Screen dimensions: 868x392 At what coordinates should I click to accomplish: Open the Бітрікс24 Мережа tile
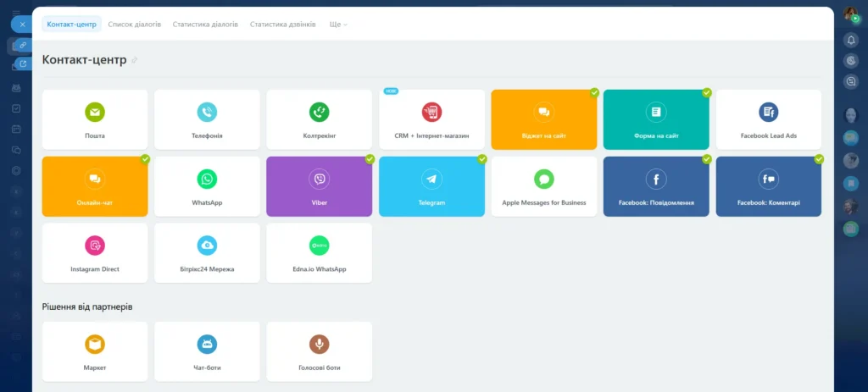[207, 253]
